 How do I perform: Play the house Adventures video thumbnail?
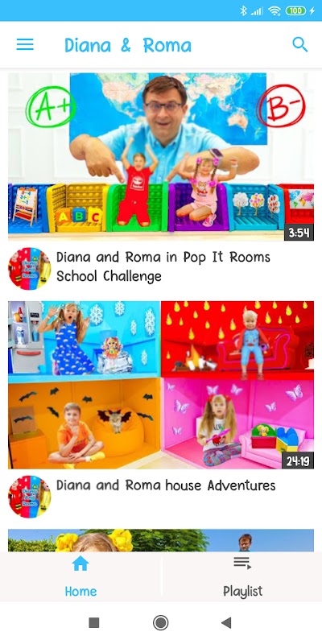[x=161, y=385]
